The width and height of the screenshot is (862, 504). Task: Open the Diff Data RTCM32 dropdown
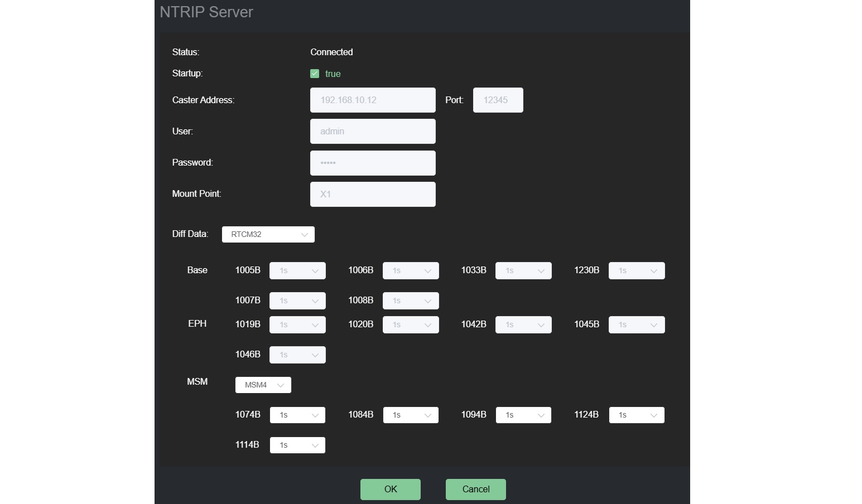[x=268, y=235]
